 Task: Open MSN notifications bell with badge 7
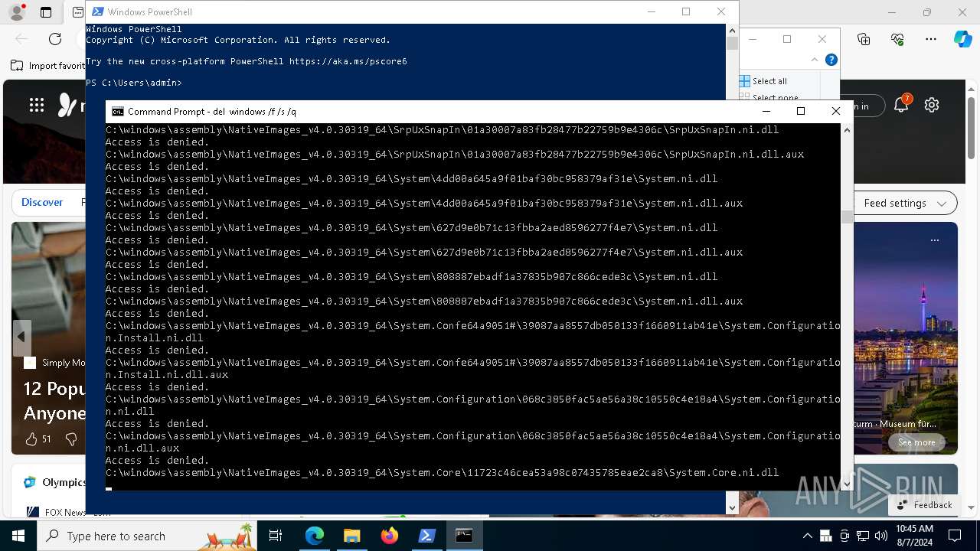[901, 105]
